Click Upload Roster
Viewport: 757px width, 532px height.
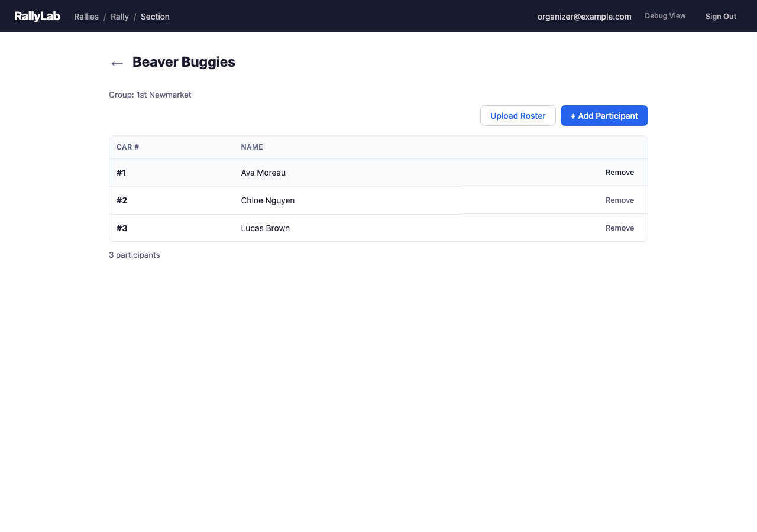[x=517, y=115]
